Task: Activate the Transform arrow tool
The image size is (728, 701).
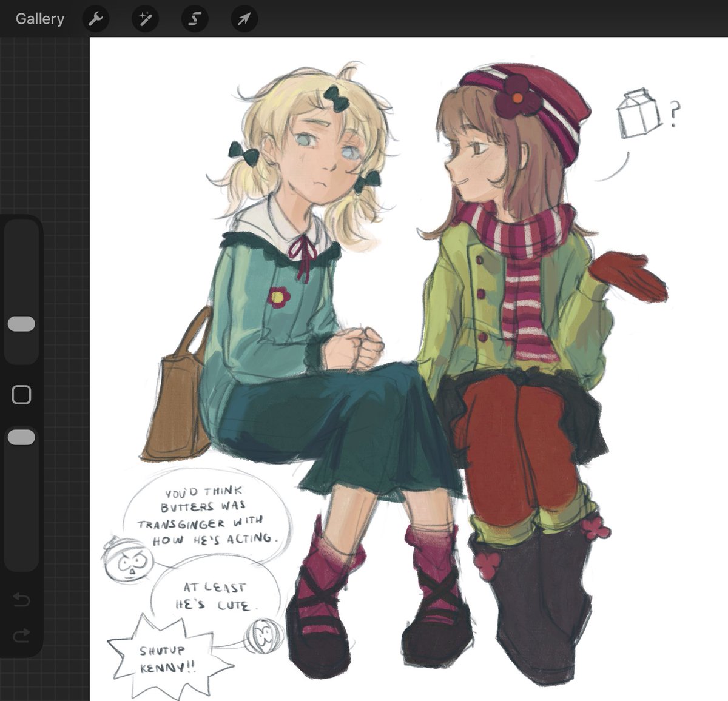Action: (x=244, y=19)
